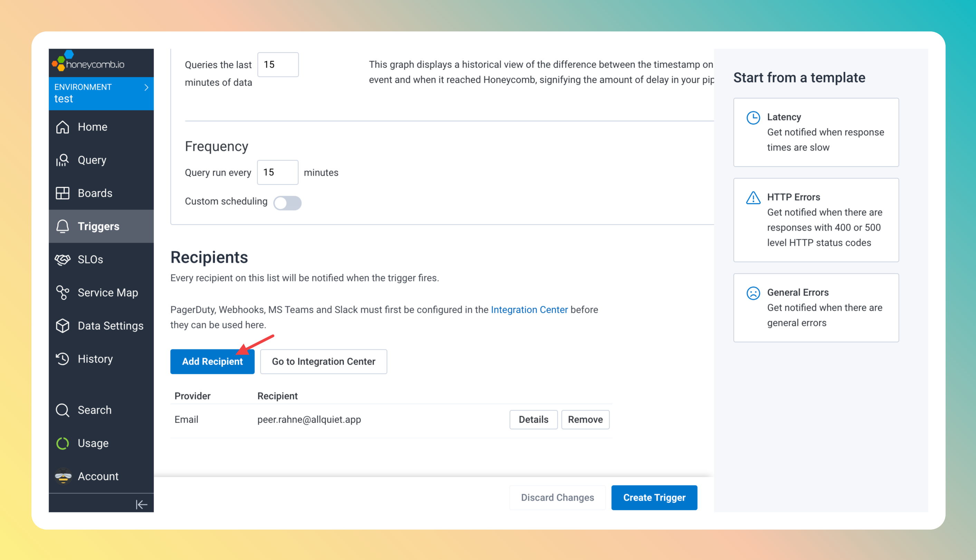976x560 pixels.
Task: Follow the Integration Center link
Action: click(529, 310)
